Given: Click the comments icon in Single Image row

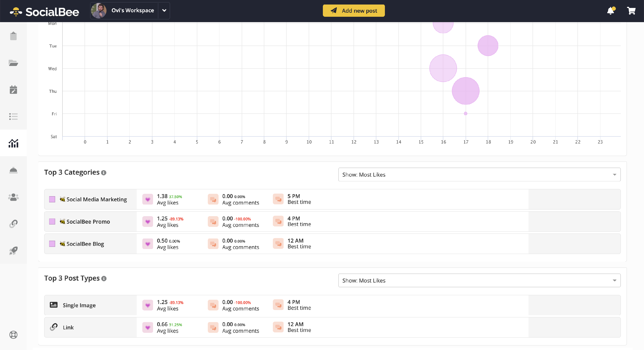Looking at the screenshot, I should [x=213, y=305].
